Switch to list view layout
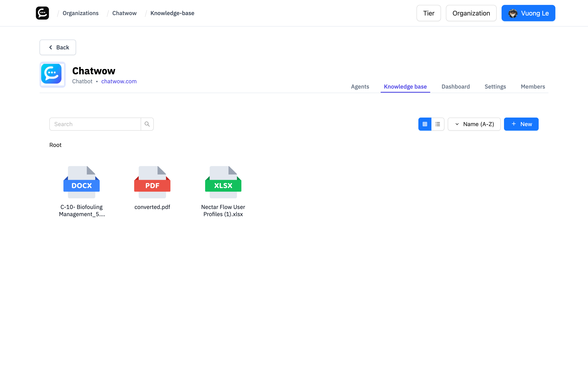This screenshot has width=588, height=389. [438, 124]
